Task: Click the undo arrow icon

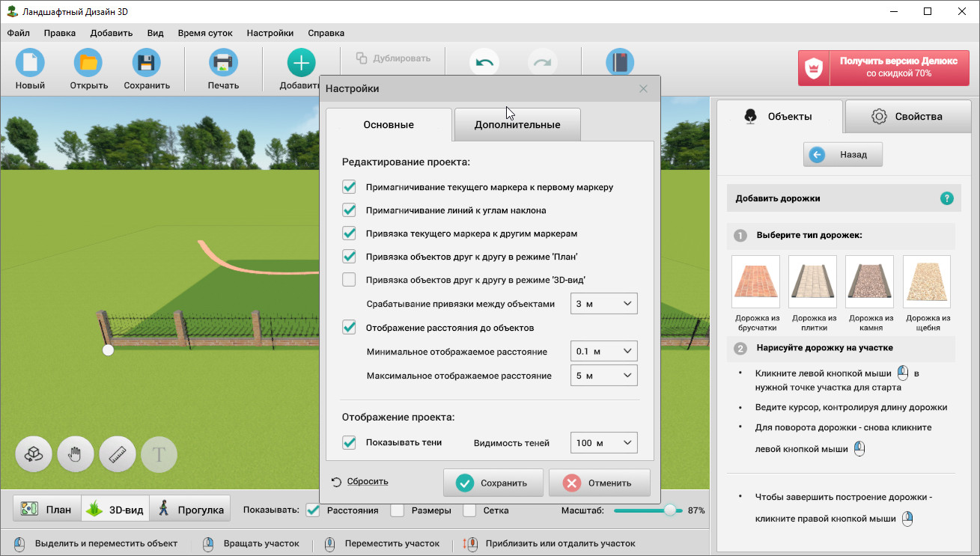Action: 484,63
